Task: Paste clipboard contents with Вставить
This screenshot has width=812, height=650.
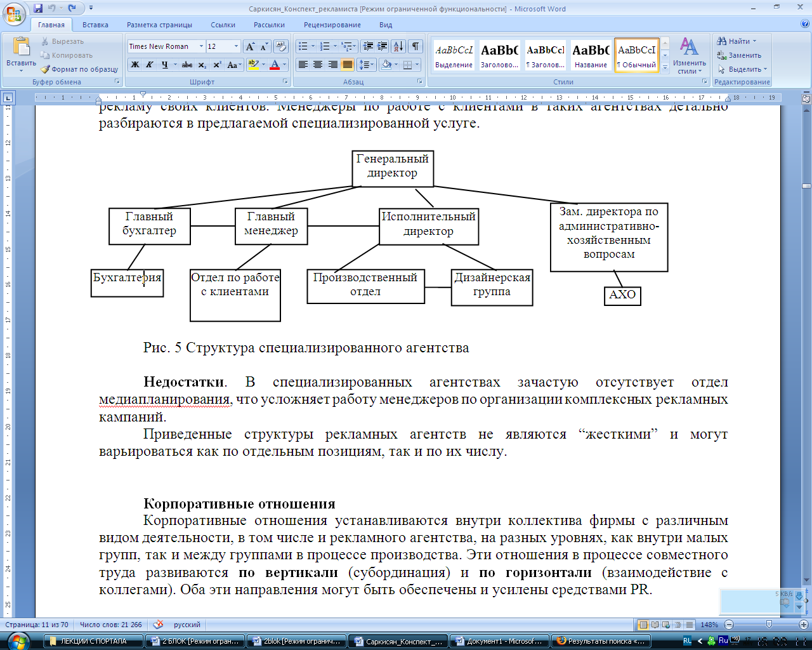Action: pos(21,55)
